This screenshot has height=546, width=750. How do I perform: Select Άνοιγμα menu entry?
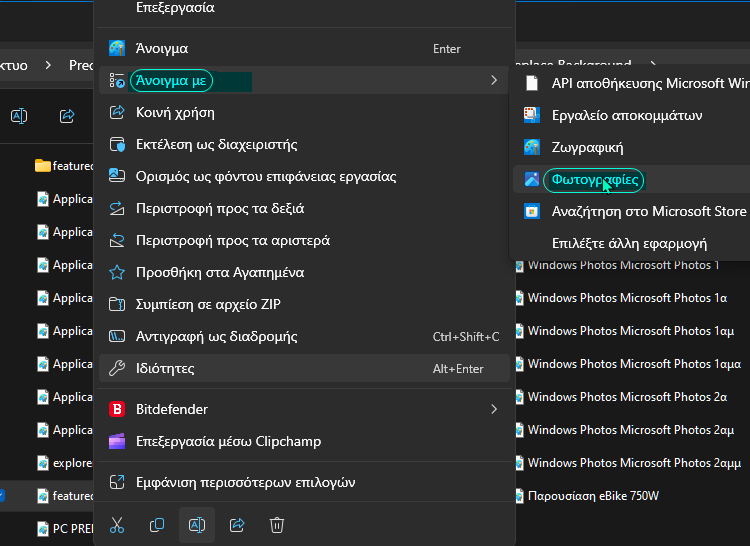304,48
